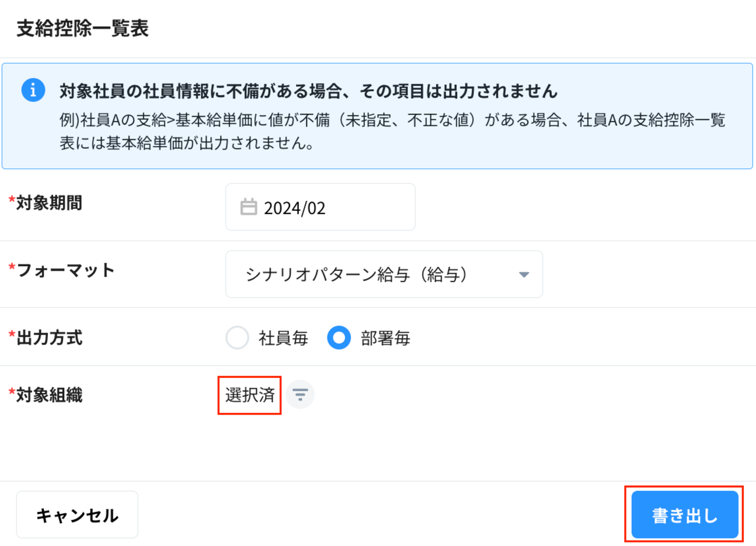Screen dimensions: 756x546
Task: Click the フォーマット field label
Action: pyautogui.click(x=65, y=270)
